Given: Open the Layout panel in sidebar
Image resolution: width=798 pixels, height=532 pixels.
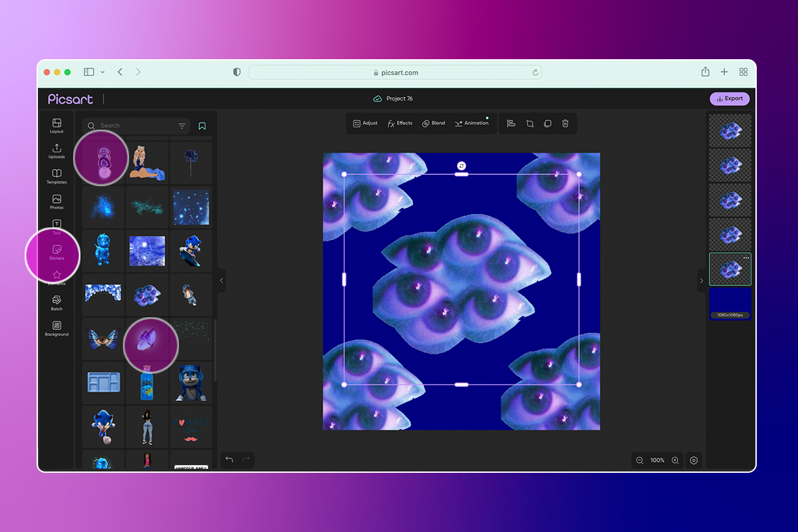Looking at the screenshot, I should (x=57, y=125).
